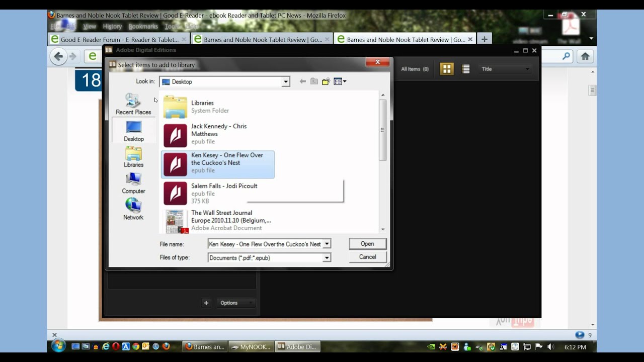Open Chrome from taskbar quick launch
Screen dimensions: 644x362
136,346
